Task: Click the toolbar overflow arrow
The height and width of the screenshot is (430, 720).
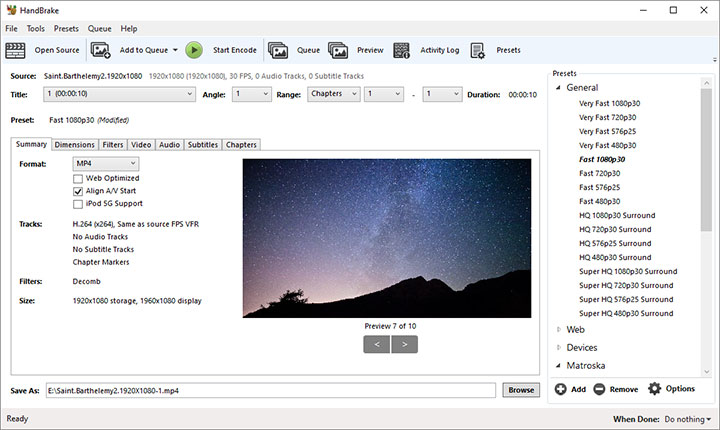Action: pyautogui.click(x=714, y=60)
